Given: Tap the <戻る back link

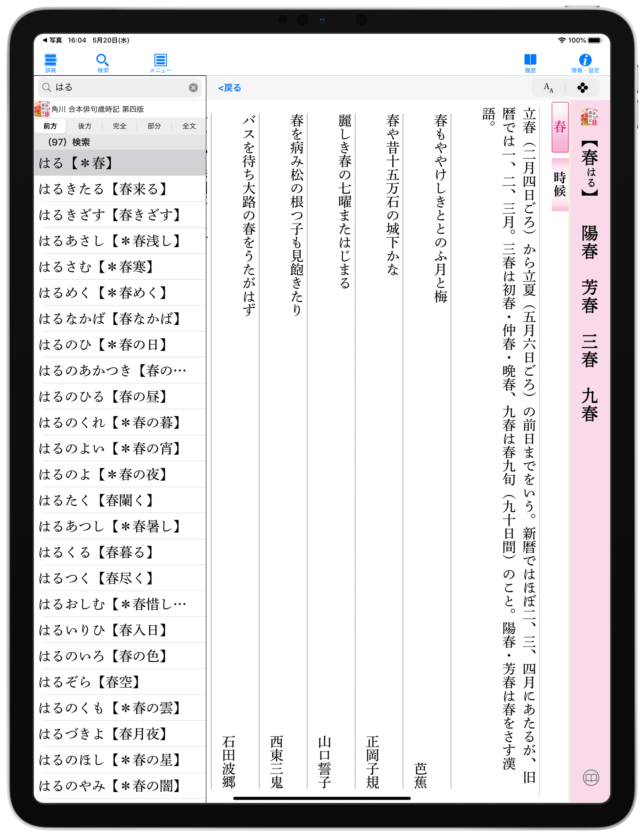Looking at the screenshot, I should click(x=229, y=88).
